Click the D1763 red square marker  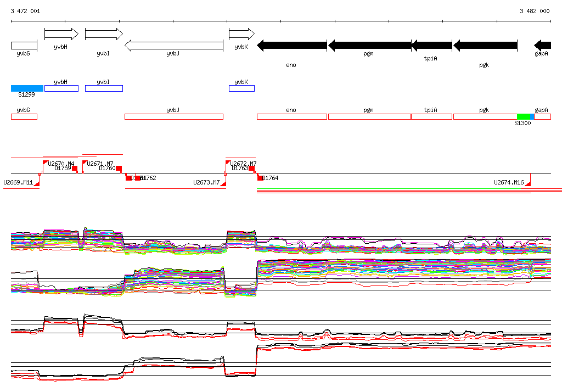coord(251,168)
